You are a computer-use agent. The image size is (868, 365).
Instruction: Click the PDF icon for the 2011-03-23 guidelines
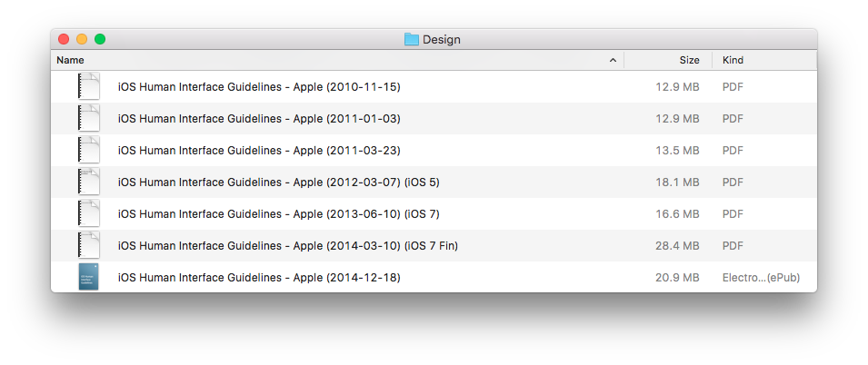point(88,151)
